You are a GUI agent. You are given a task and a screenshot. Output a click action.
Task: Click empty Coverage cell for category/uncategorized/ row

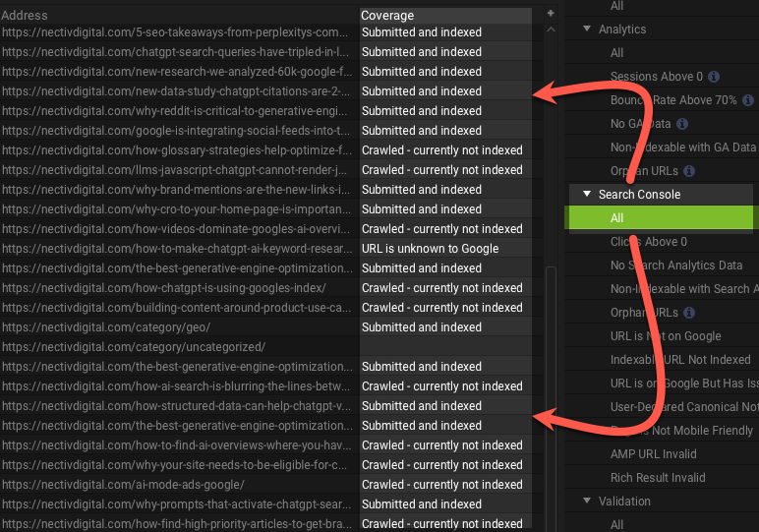(445, 347)
